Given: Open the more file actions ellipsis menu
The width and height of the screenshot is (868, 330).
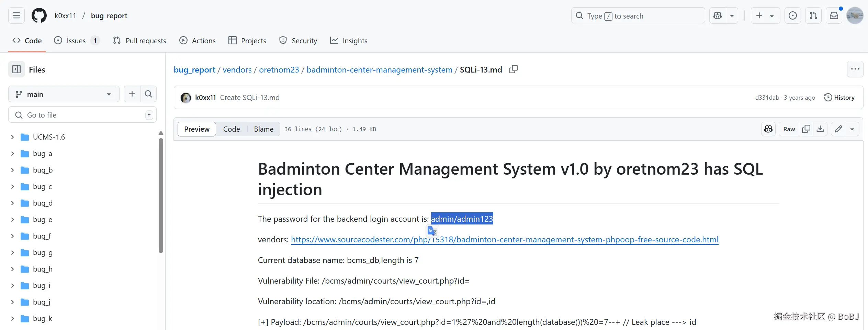Looking at the screenshot, I should click(855, 69).
